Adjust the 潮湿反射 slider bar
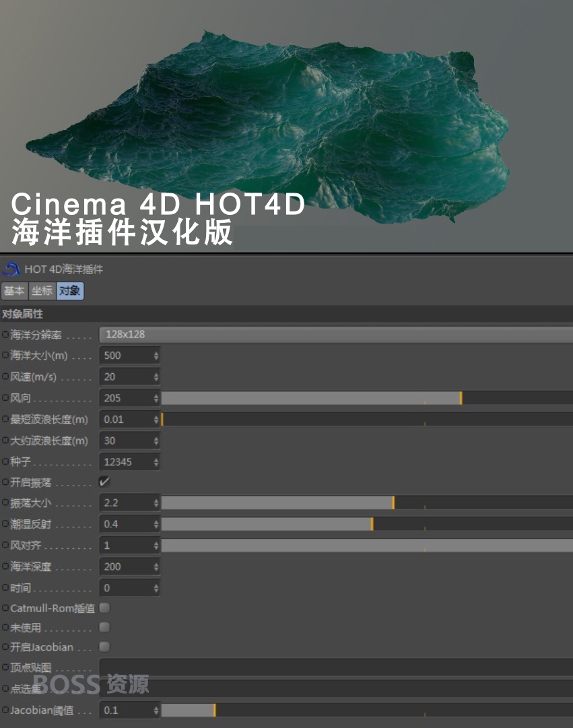This screenshot has width=573, height=728. tap(367, 524)
